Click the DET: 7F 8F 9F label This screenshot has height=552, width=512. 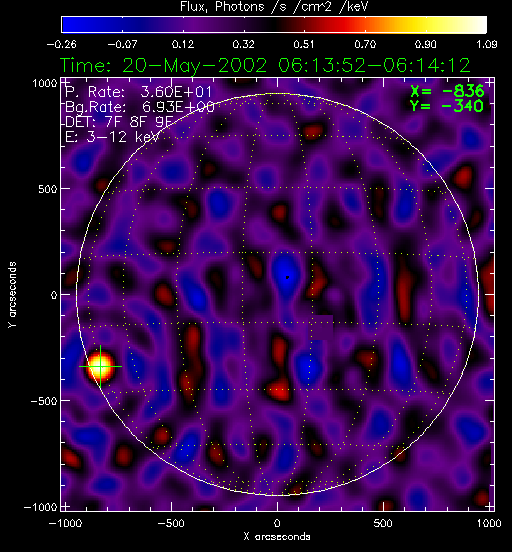click(x=119, y=121)
